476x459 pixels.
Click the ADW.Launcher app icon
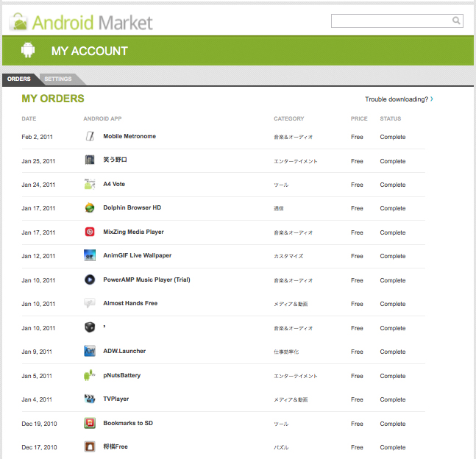(x=90, y=352)
